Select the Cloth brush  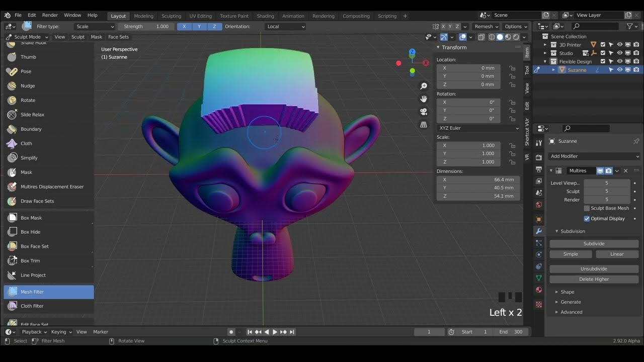49,143
